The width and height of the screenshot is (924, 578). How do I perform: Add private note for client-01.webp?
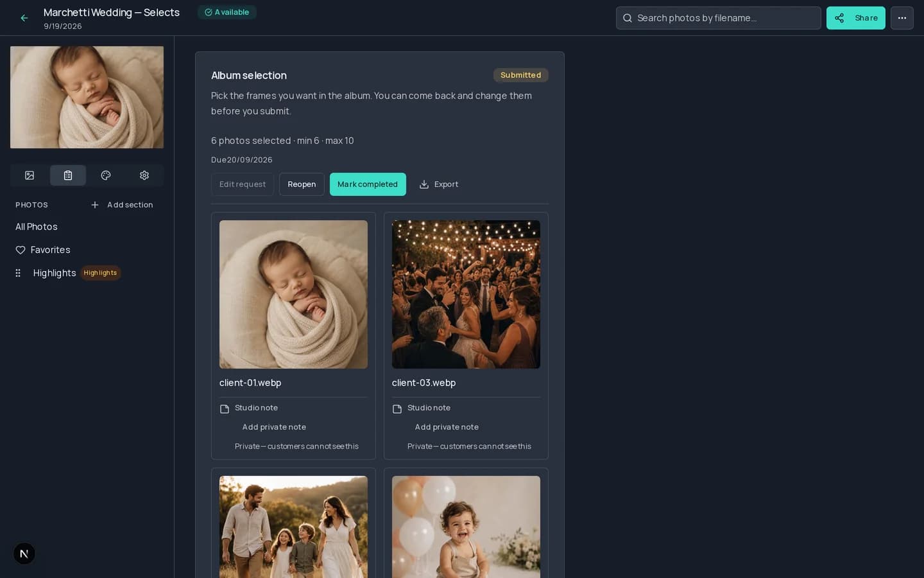[274, 427]
